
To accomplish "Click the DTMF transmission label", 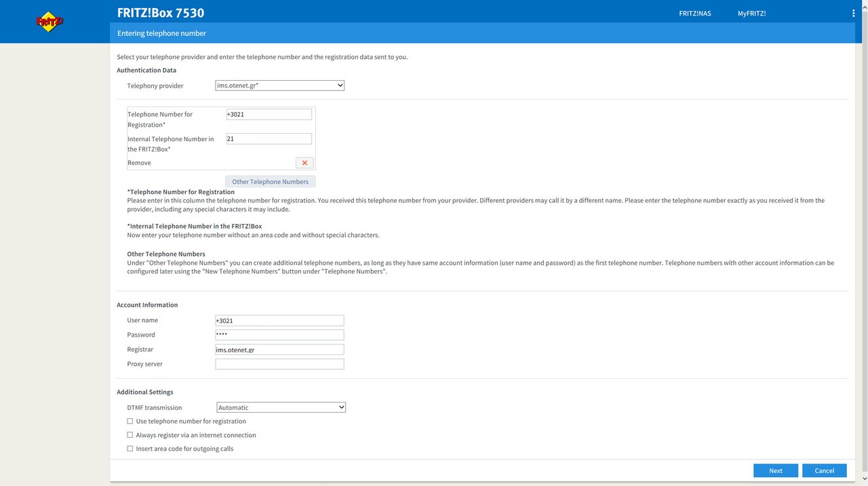I will point(155,408).
